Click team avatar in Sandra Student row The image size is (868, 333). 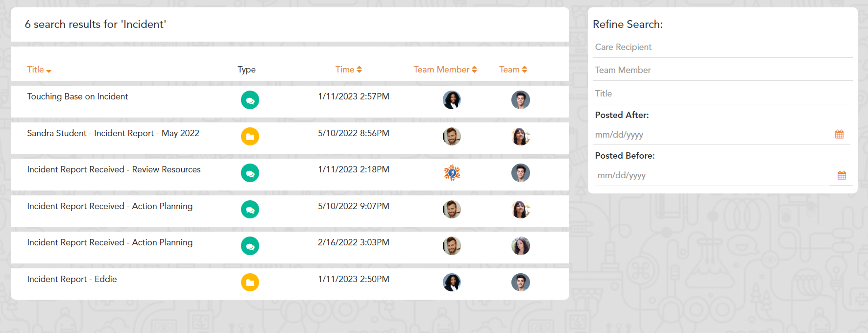tap(520, 137)
